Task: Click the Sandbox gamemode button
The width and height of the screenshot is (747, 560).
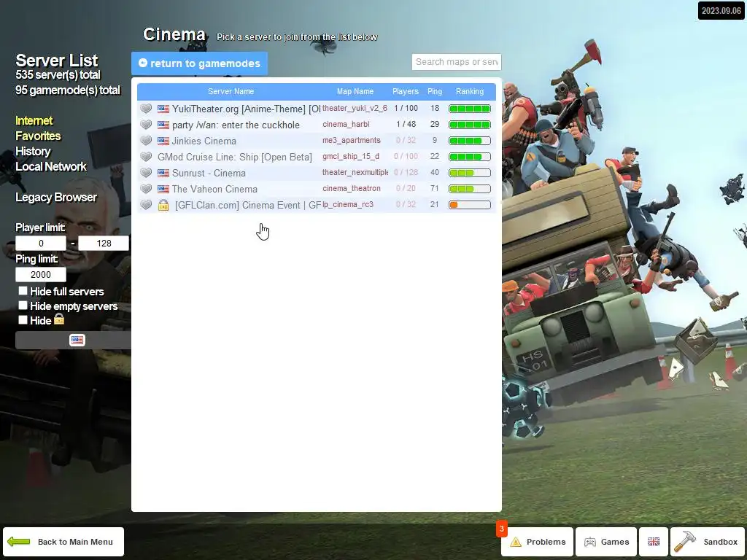Action: pos(707,542)
